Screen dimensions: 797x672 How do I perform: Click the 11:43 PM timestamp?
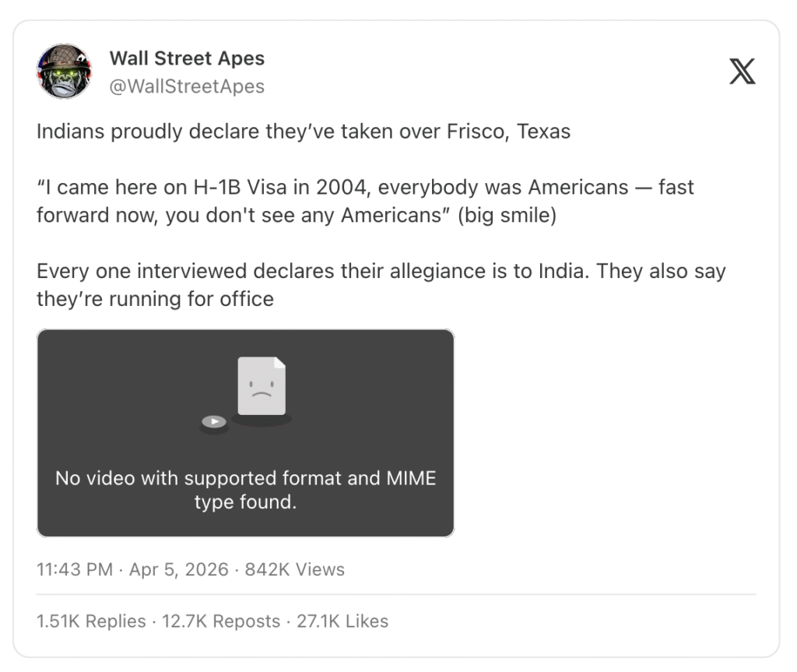pyautogui.click(x=75, y=569)
